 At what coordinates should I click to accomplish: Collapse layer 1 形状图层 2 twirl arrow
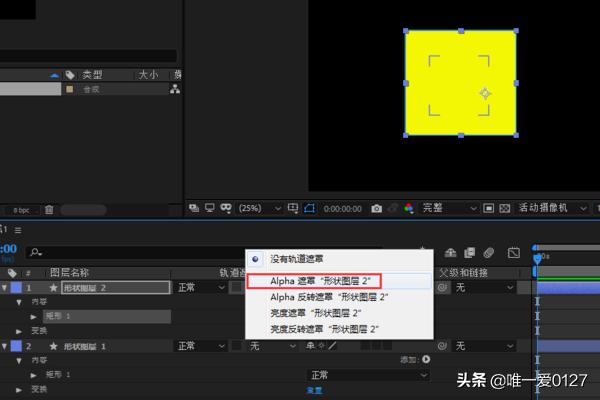coord(4,287)
